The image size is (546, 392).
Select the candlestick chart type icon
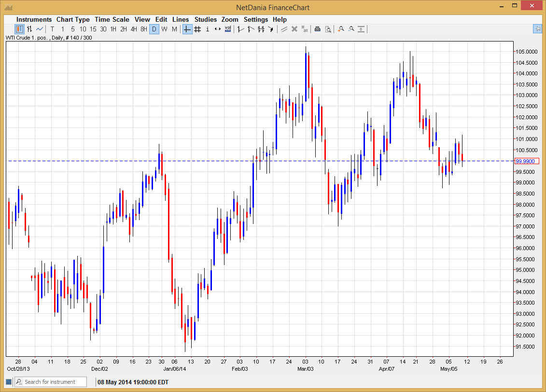[19, 29]
